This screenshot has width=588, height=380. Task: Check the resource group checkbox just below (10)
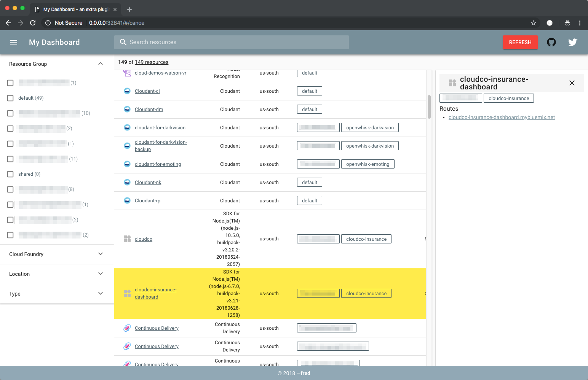tap(10, 129)
